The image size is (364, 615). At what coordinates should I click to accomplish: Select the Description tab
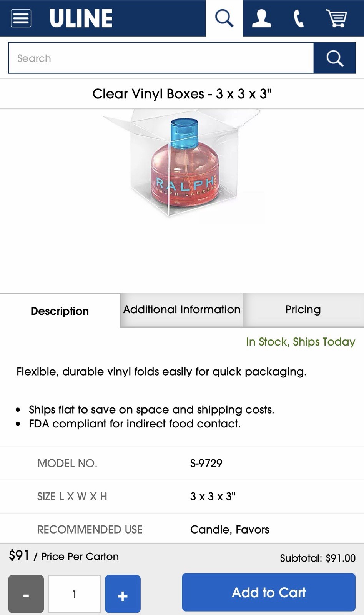coord(60,311)
